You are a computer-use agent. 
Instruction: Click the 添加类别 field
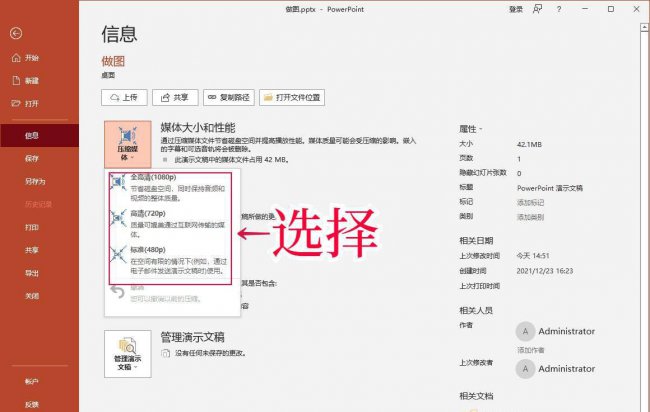[530, 217]
